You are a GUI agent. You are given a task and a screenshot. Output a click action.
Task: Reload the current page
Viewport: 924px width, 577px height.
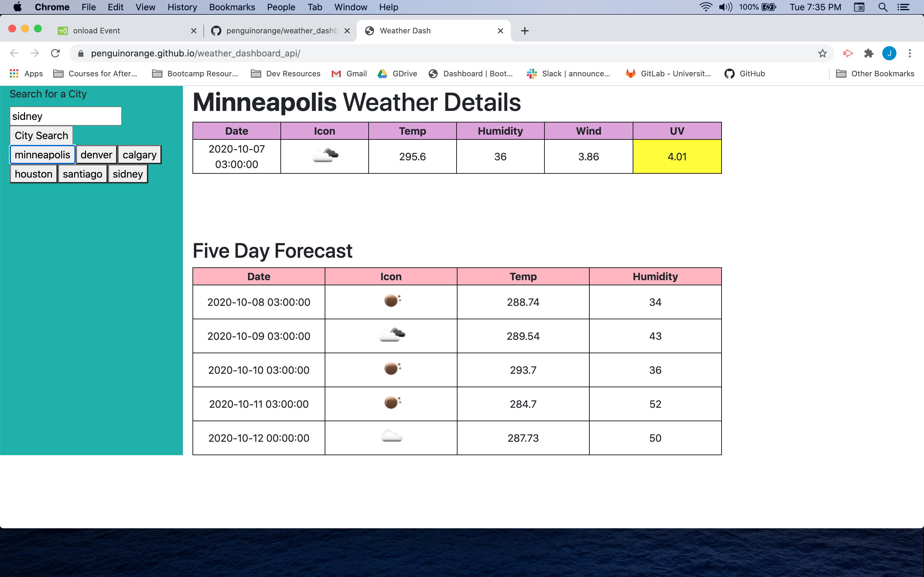click(x=56, y=53)
